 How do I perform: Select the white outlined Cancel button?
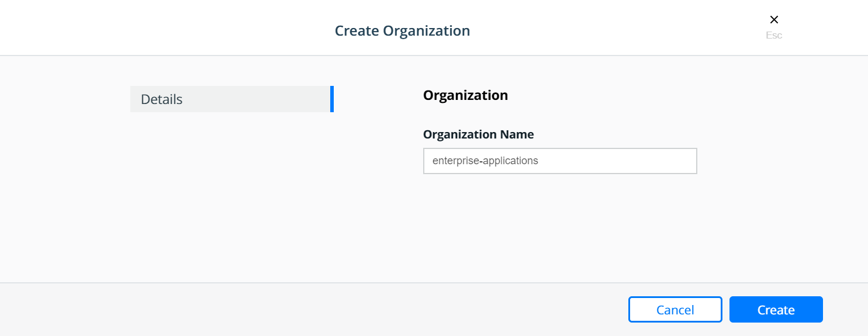tap(675, 310)
